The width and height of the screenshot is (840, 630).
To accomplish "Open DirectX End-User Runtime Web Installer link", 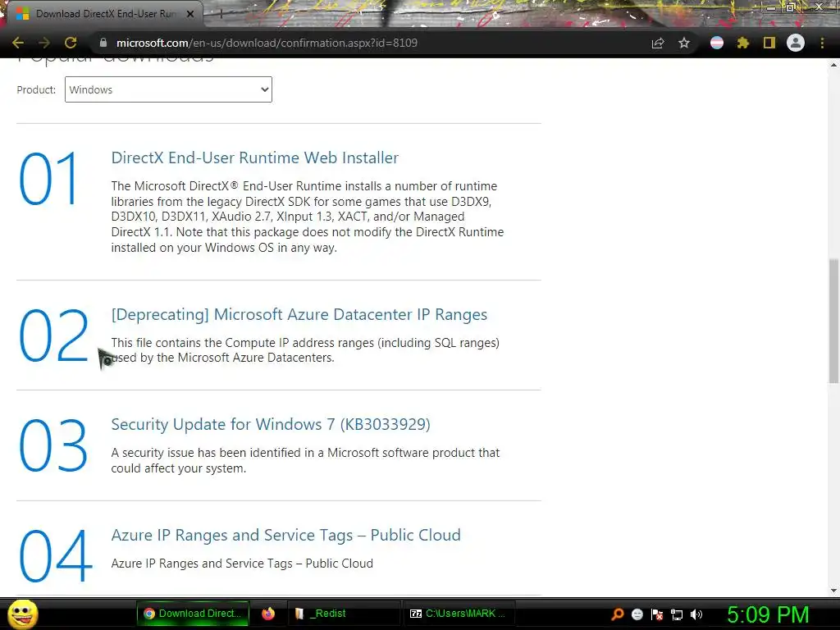I will [255, 157].
